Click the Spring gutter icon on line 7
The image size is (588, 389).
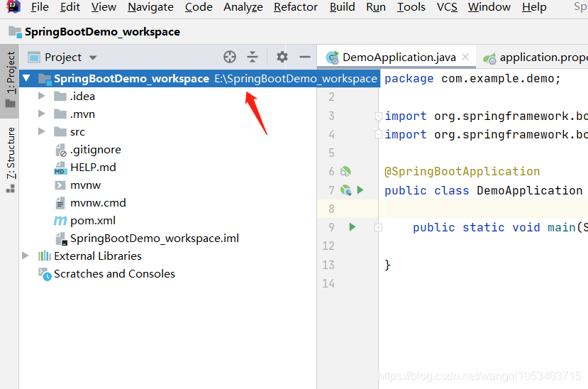point(345,190)
